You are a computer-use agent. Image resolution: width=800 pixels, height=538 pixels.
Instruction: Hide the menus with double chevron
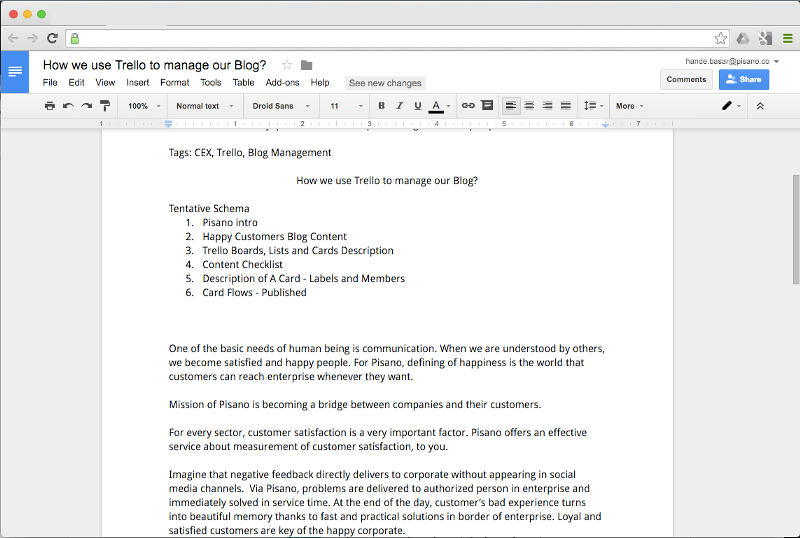point(760,106)
